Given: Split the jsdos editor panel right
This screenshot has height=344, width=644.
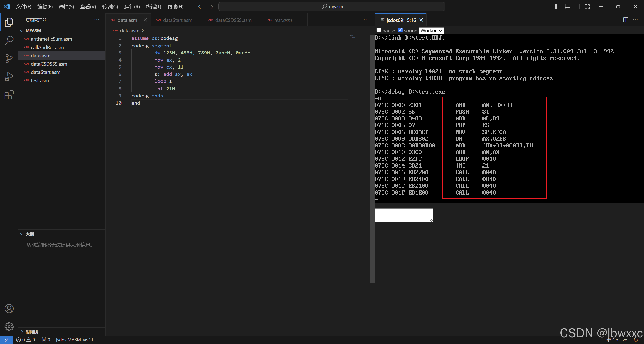Looking at the screenshot, I should click(626, 20).
